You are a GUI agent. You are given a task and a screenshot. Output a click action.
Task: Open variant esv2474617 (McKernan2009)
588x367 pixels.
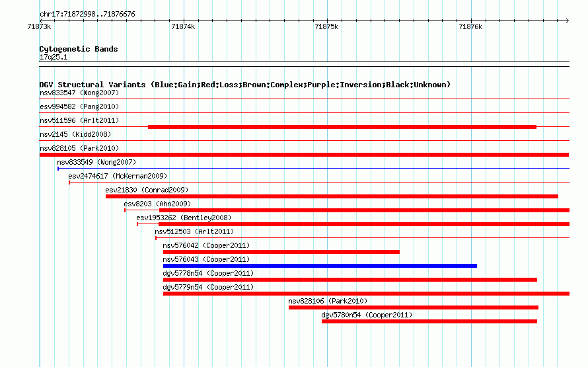pos(118,176)
